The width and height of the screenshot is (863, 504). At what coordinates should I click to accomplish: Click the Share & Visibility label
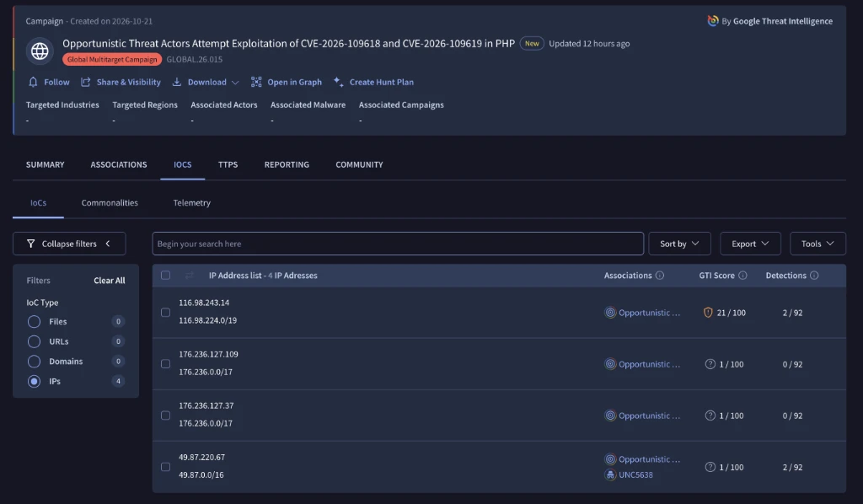(x=129, y=82)
